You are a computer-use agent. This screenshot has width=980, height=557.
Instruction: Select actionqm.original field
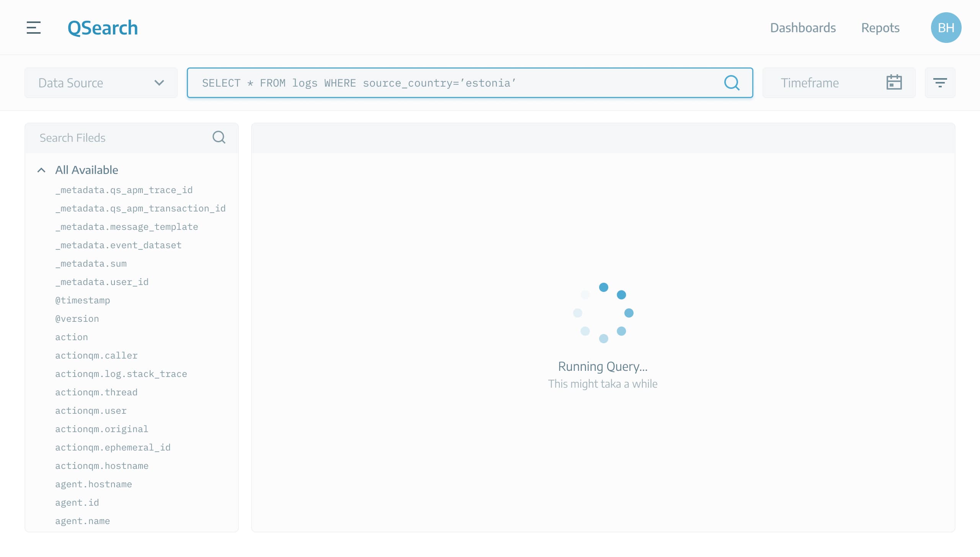coord(102,429)
